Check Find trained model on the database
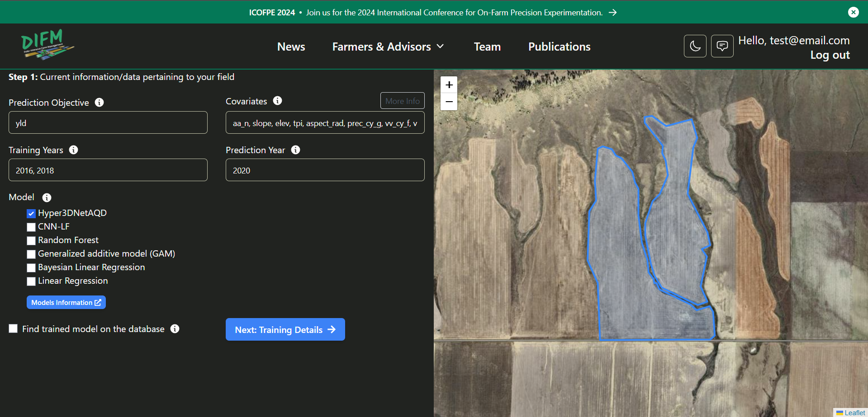This screenshot has height=417, width=868. point(13,328)
